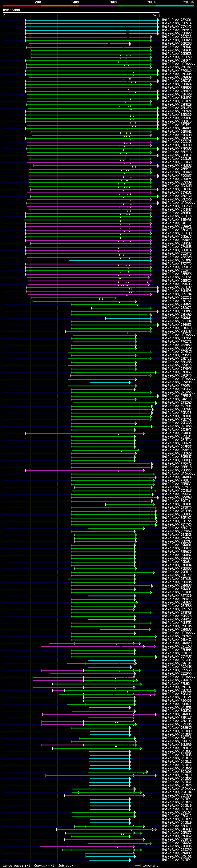Click hit label UniRef100_Q2V3D1
Image resolution: width=197 pixels, height=868 pixels.
177,20
